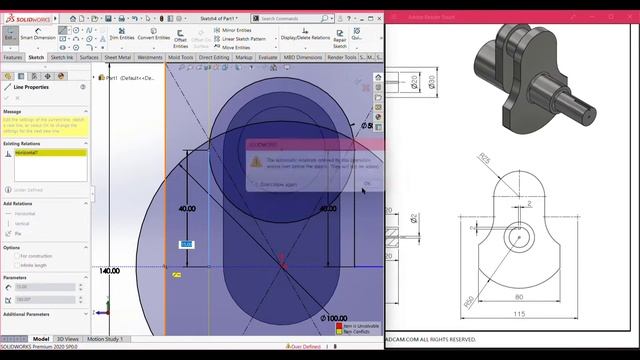The height and width of the screenshot is (360, 640).
Task: Click the Print icon
Action: coord(121,19)
